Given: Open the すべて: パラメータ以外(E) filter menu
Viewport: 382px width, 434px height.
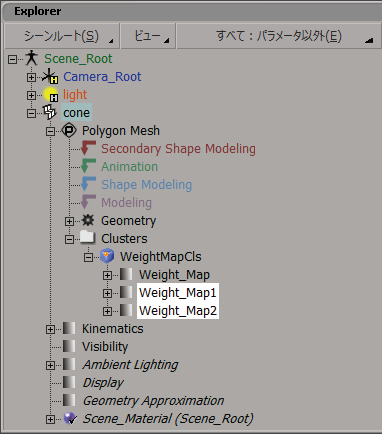Looking at the screenshot, I should (278, 36).
